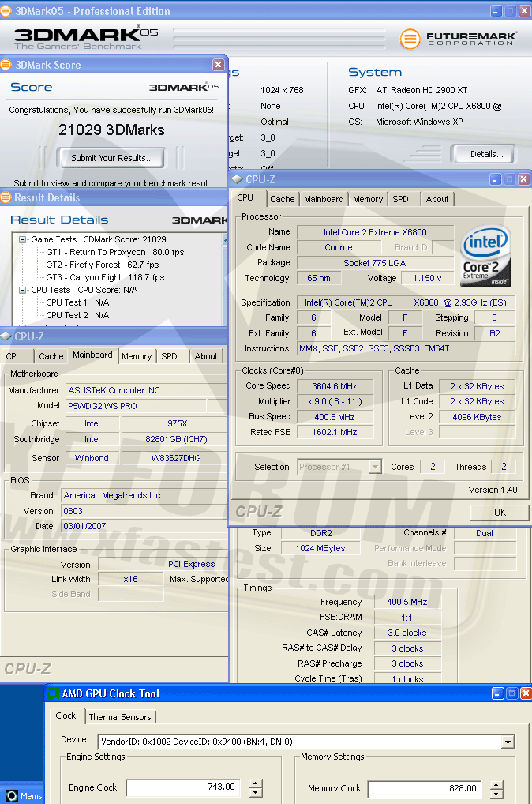The image size is (532, 804).
Task: Click Intel Core 2 Extreme logo
Action: 486,257
